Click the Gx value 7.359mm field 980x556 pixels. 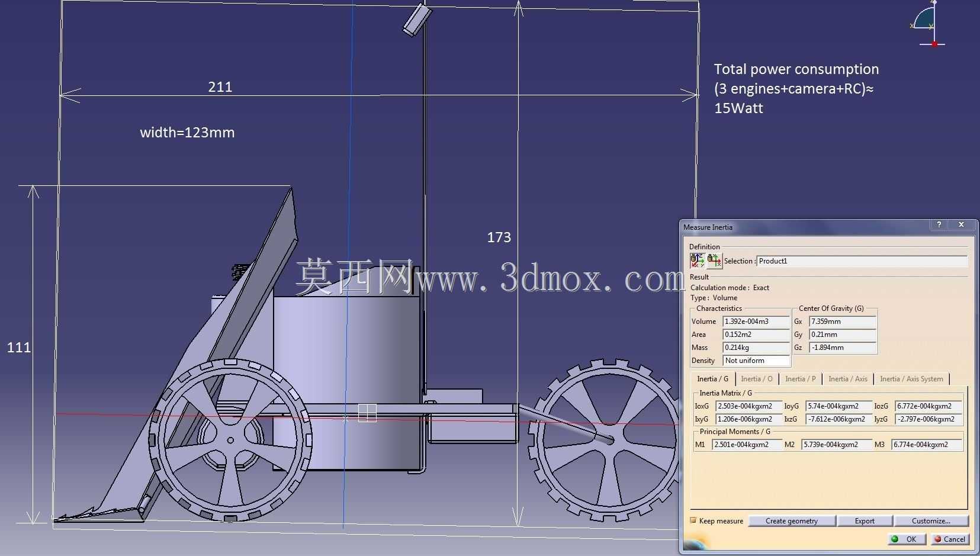click(x=842, y=322)
